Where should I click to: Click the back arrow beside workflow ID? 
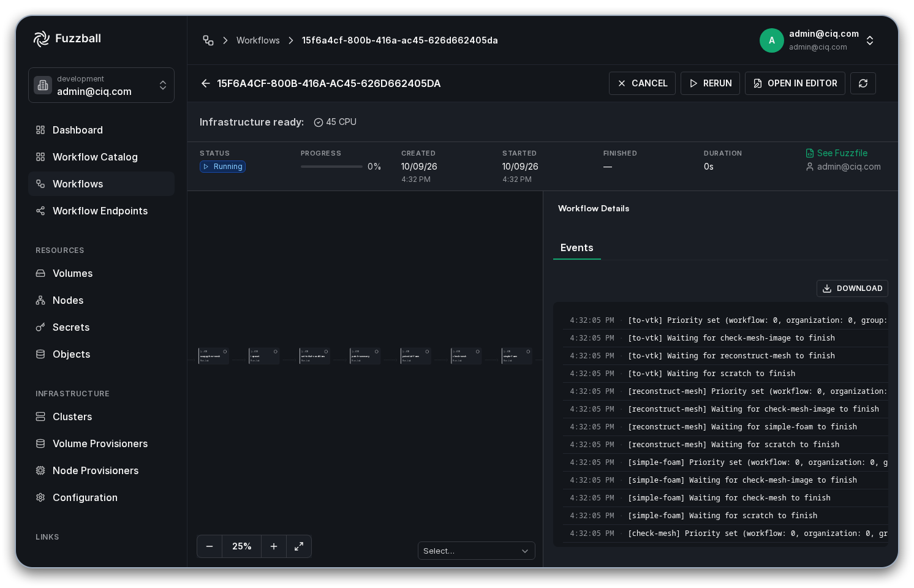coord(206,83)
